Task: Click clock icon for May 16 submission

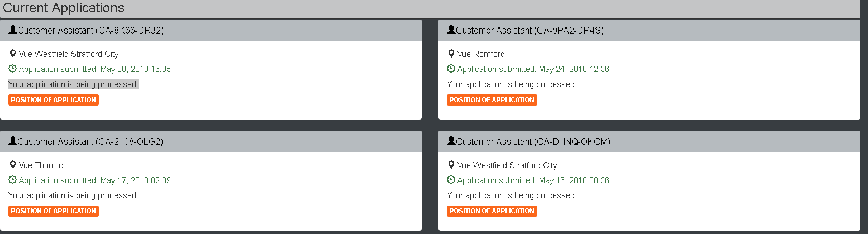Action: (451, 180)
